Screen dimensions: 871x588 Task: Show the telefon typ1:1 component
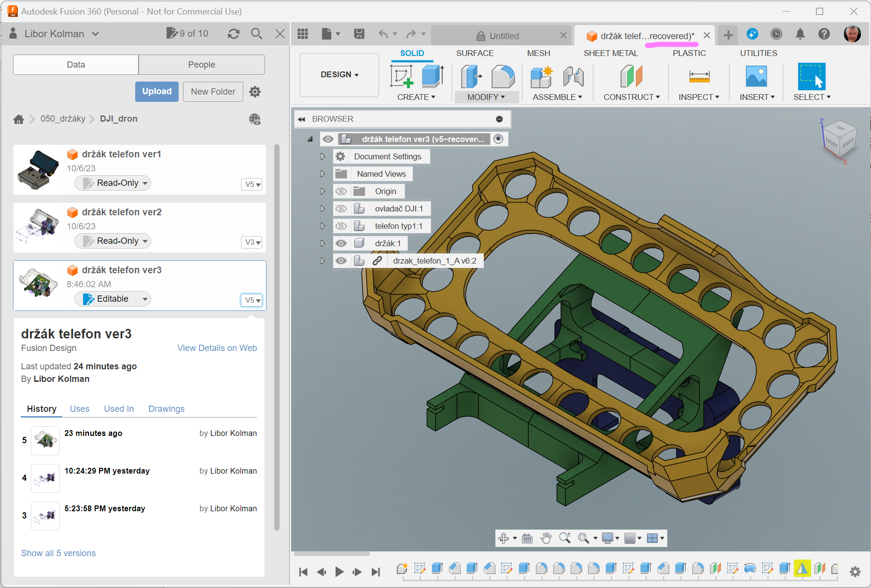click(x=341, y=226)
